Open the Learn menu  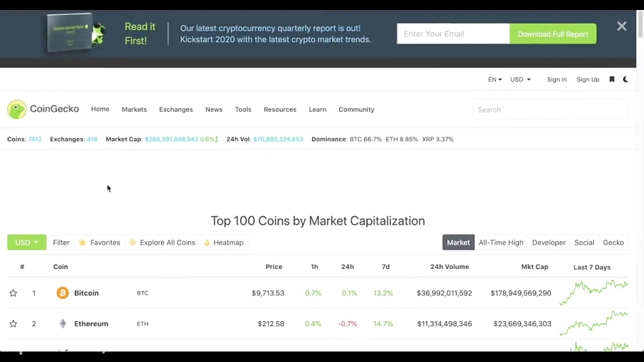click(318, 109)
